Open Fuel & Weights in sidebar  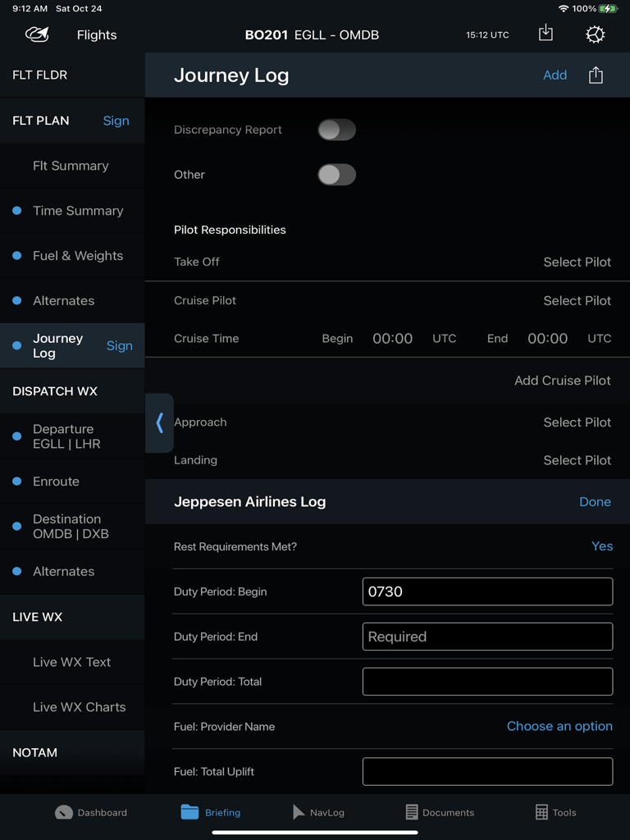click(x=72, y=256)
